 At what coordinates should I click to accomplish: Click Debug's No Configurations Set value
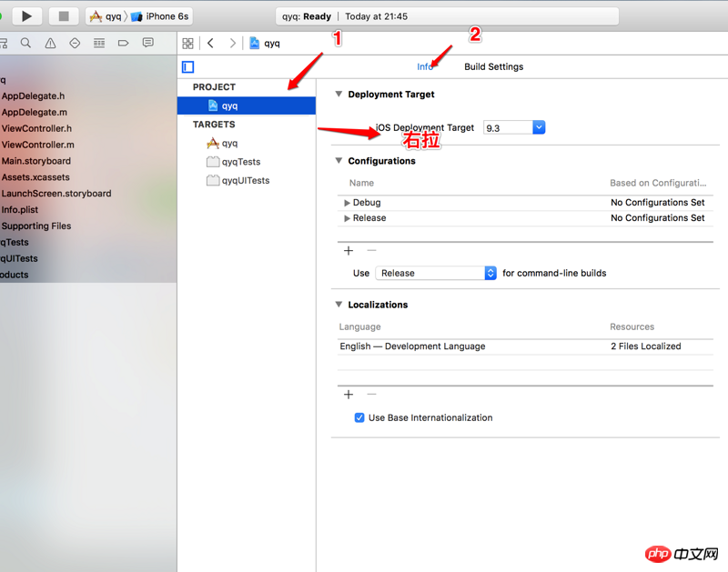(x=657, y=203)
